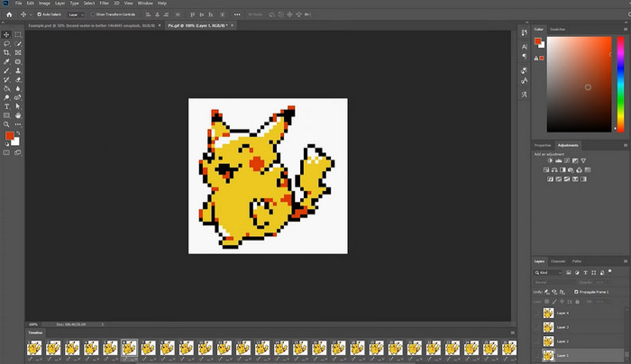Select the Paint Bucket tool
The image size is (631, 364).
pyautogui.click(x=6, y=88)
